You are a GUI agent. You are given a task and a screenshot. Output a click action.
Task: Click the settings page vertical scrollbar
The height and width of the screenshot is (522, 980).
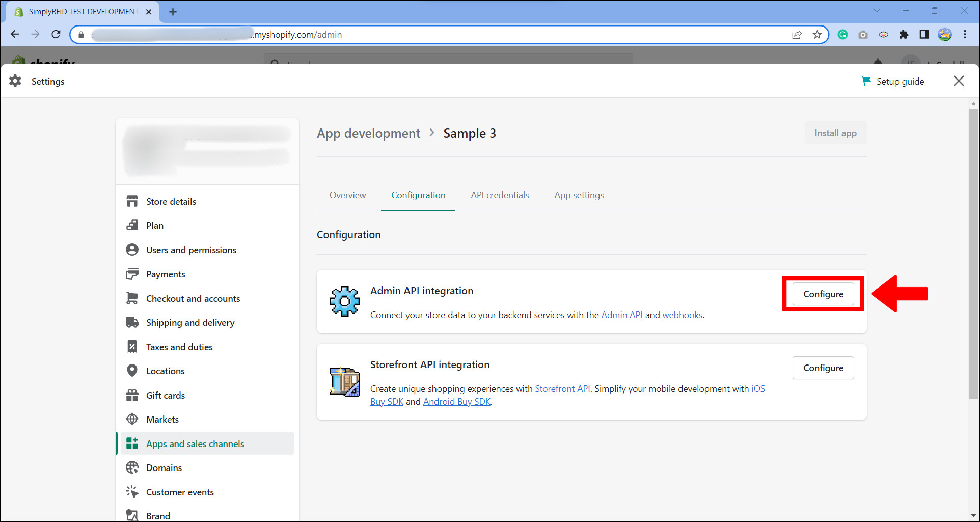pos(973,254)
